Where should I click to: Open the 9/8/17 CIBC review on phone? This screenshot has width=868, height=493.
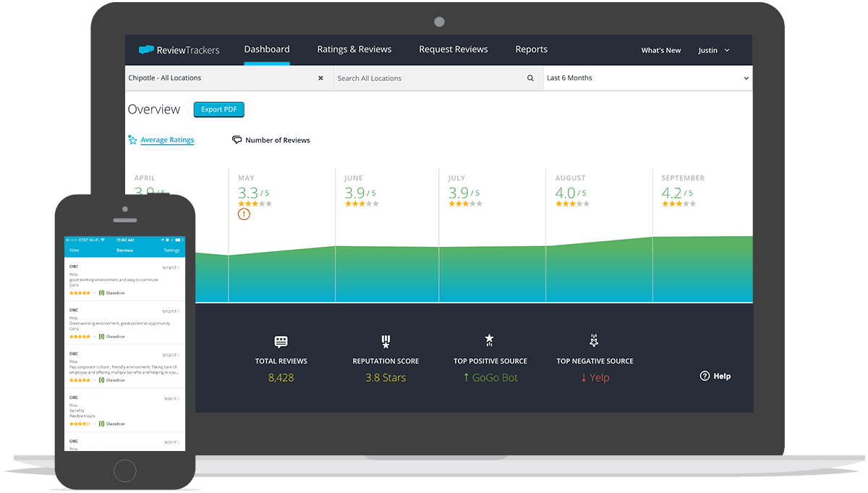click(124, 410)
